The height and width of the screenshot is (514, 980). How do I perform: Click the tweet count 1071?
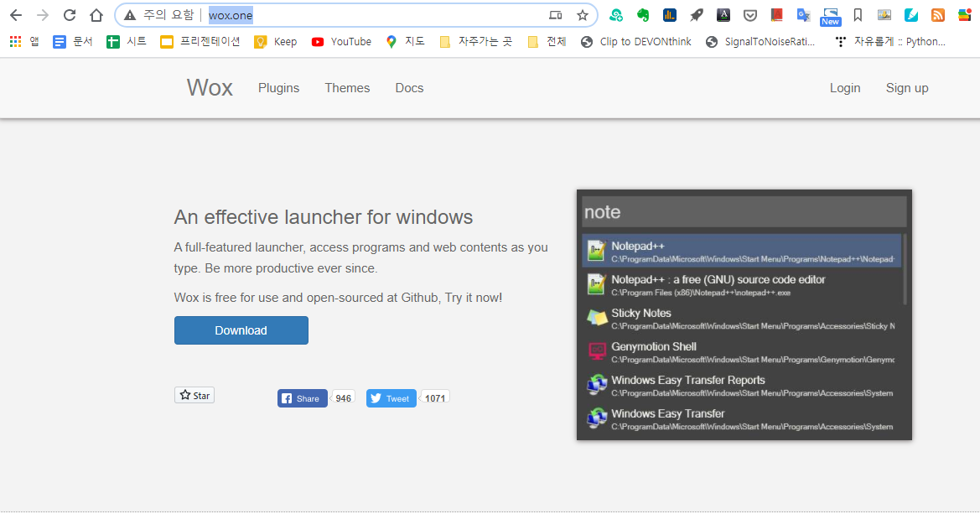click(435, 397)
